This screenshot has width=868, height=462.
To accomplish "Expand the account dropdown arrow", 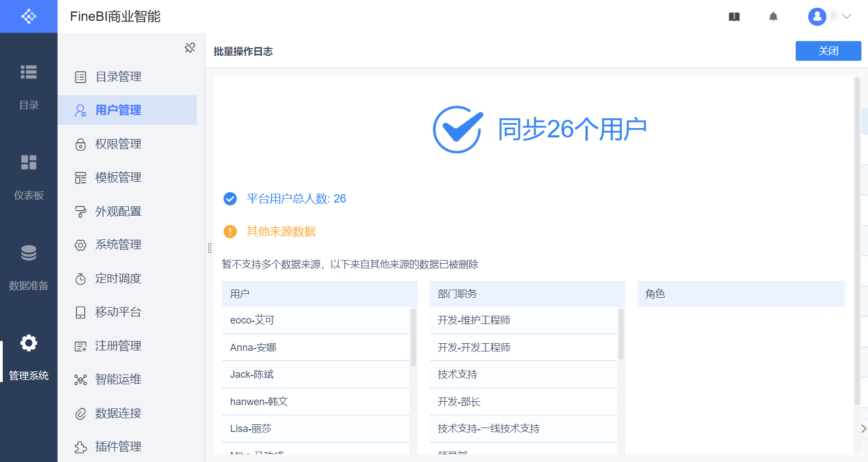I will (x=847, y=16).
